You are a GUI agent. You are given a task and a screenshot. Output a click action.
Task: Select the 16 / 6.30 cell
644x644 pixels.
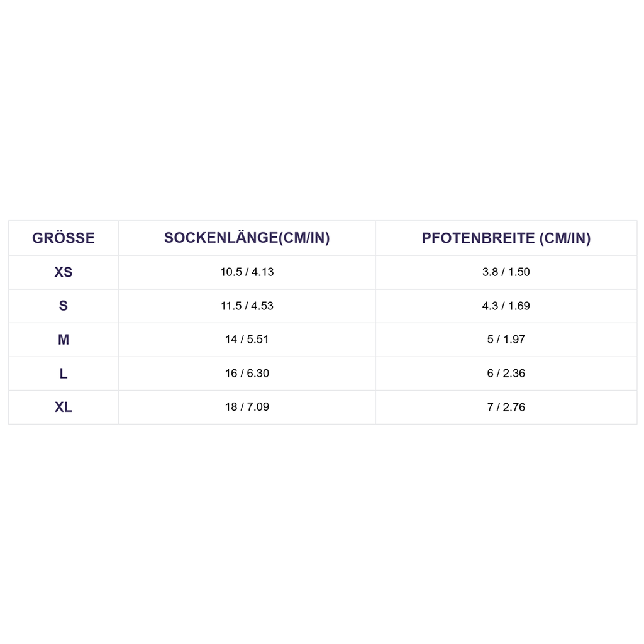247,374
